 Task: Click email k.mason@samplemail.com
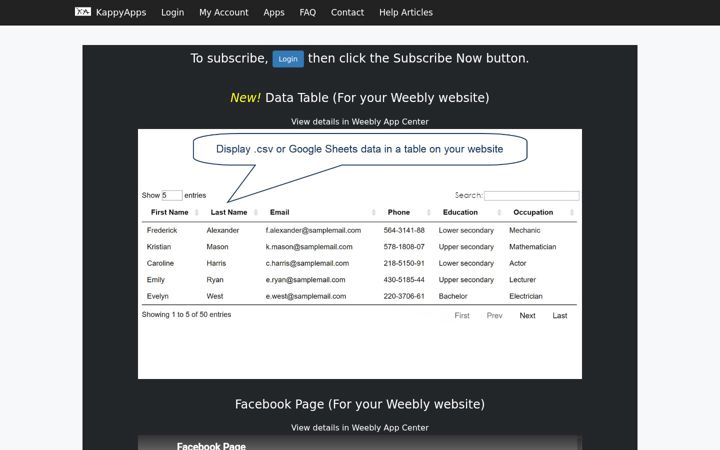click(x=309, y=247)
